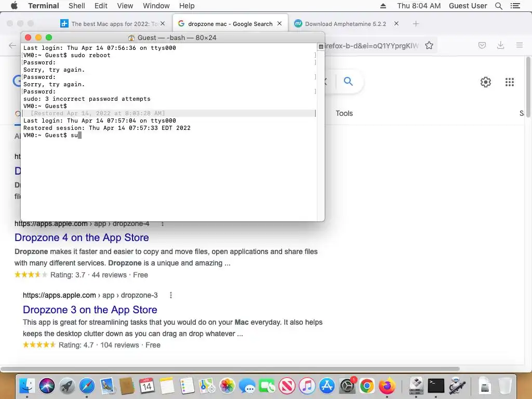Open the Window menu
This screenshot has width=532, height=399.
[x=156, y=6]
